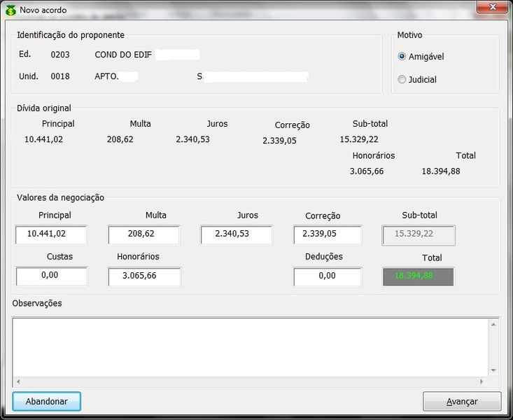Click Observações scrollbar up arrow
The image size is (513, 420).
pyautogui.click(x=493, y=324)
